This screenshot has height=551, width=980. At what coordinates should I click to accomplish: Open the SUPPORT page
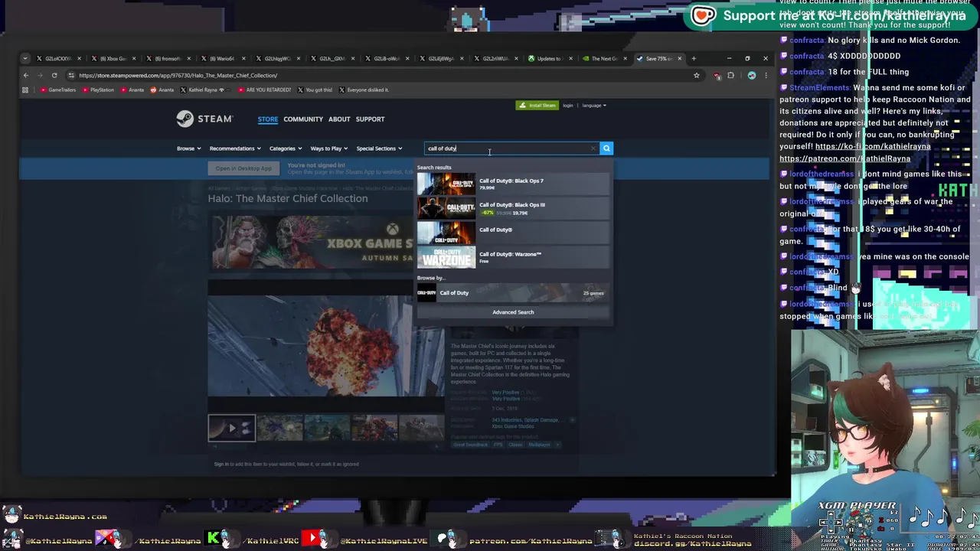pos(370,119)
